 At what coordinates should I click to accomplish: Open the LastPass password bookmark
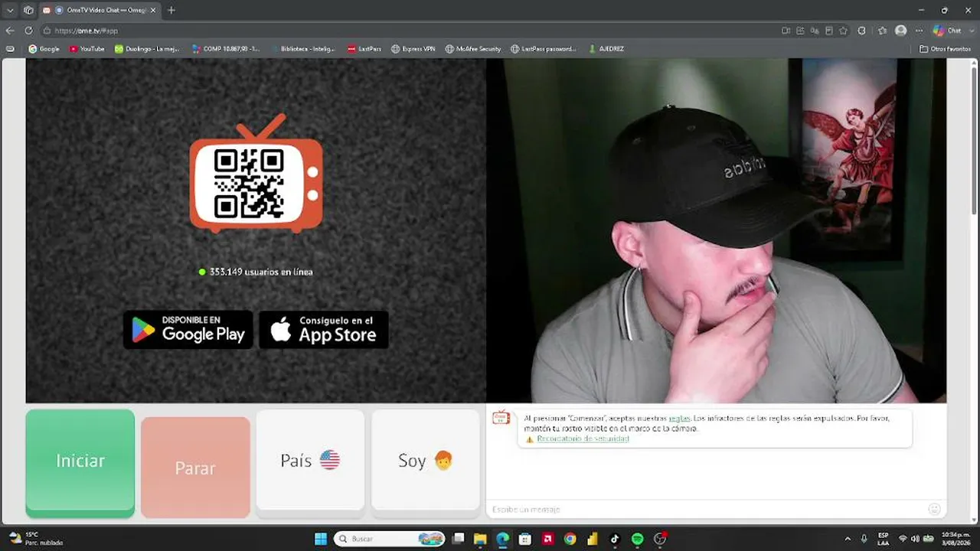544,49
